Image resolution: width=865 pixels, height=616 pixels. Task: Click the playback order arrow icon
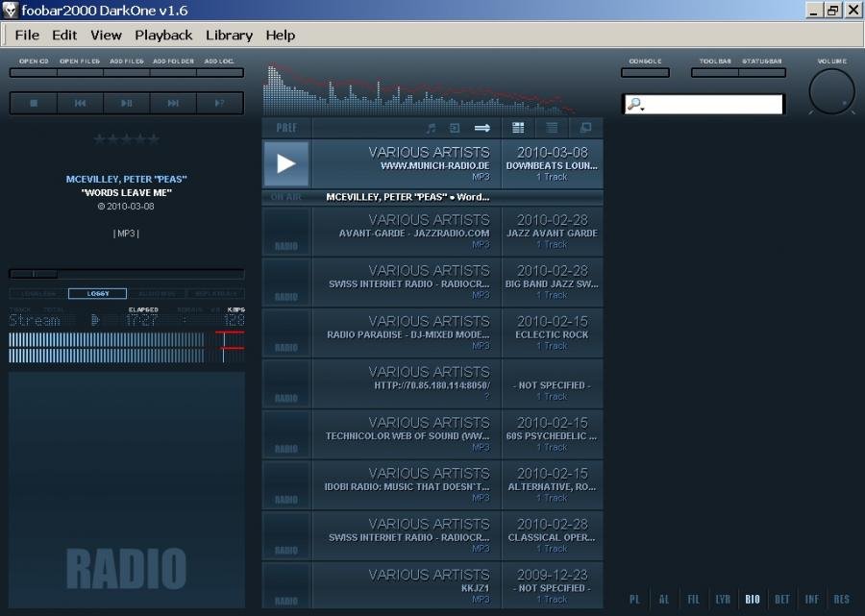tap(482, 128)
